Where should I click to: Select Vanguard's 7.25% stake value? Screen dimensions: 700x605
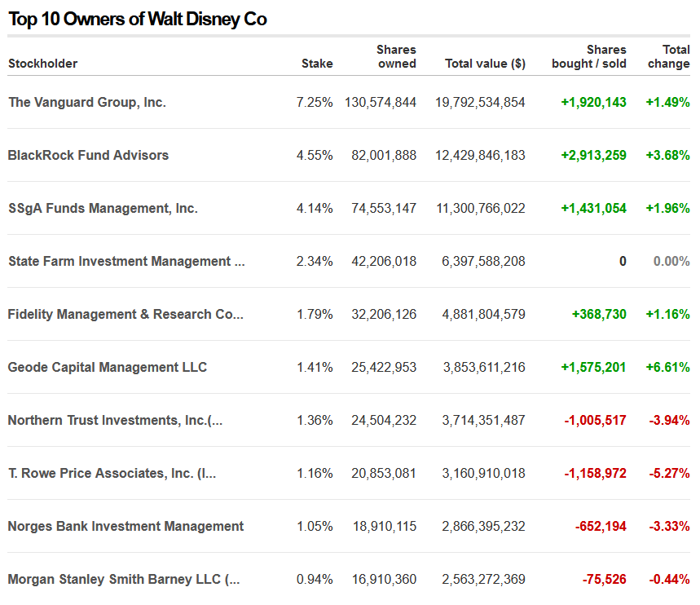(x=315, y=103)
